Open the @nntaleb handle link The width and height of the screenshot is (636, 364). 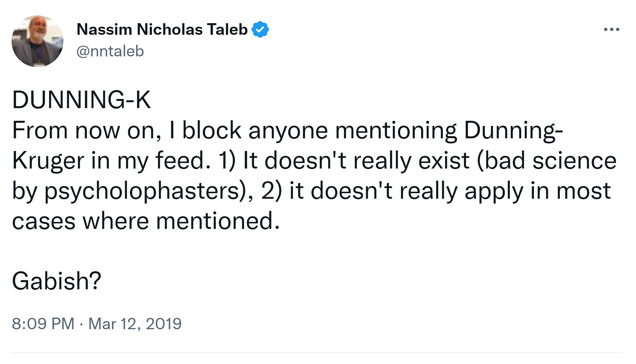click(110, 51)
